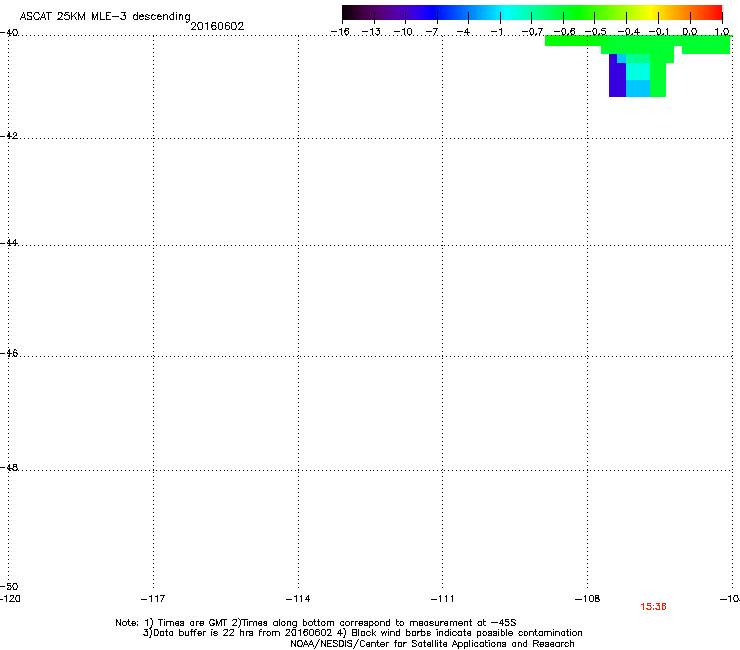Image resolution: width=740 pixels, height=650 pixels.
Task: Click the red 15:36 timestamp
Action: [653, 607]
